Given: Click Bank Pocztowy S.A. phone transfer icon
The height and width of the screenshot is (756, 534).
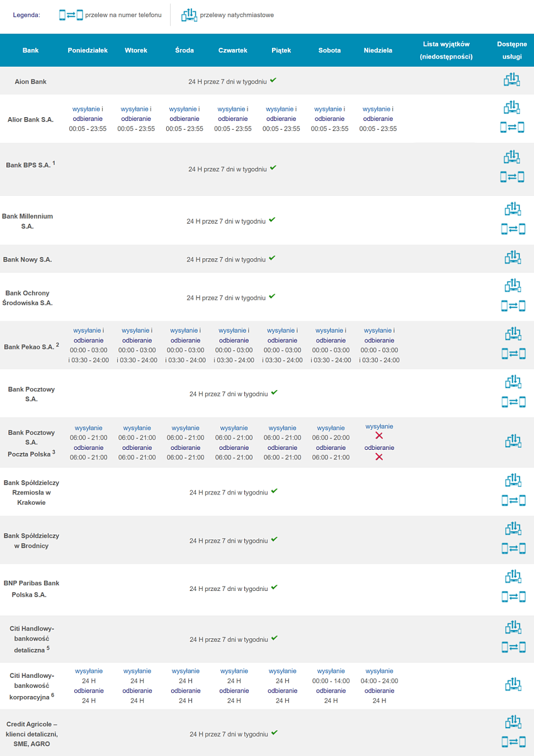Looking at the screenshot, I should (x=513, y=402).
